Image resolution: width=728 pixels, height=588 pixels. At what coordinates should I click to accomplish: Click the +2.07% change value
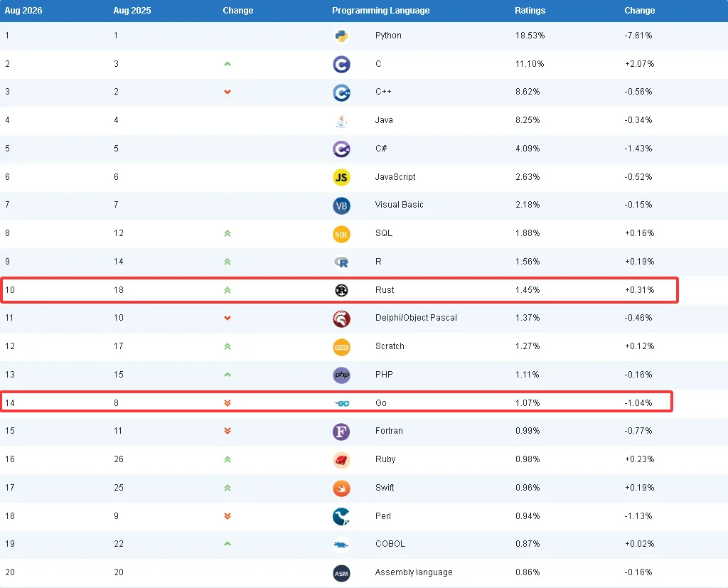(639, 63)
